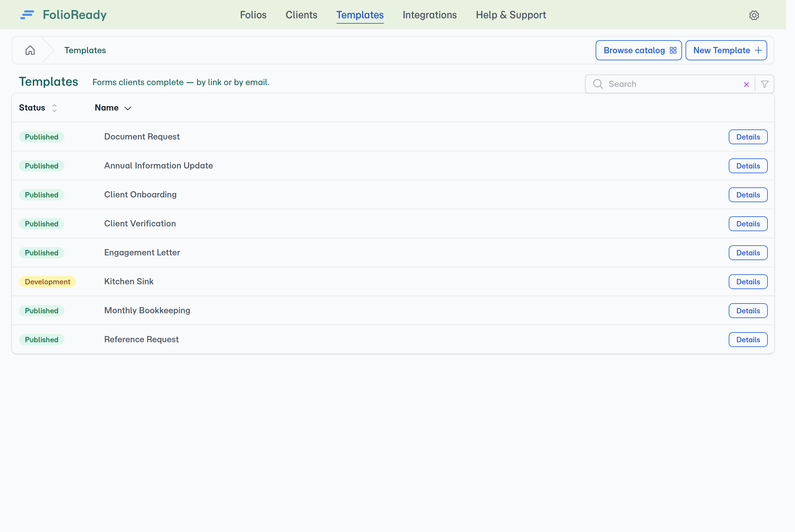Open the Clients nav tab
Image resolution: width=795 pixels, height=532 pixels.
click(301, 15)
